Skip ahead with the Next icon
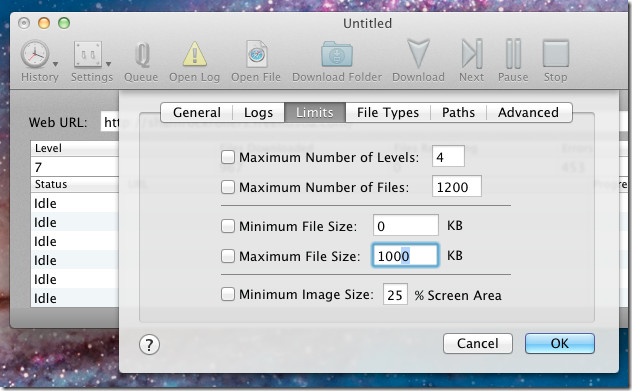The image size is (632, 391). click(x=472, y=54)
